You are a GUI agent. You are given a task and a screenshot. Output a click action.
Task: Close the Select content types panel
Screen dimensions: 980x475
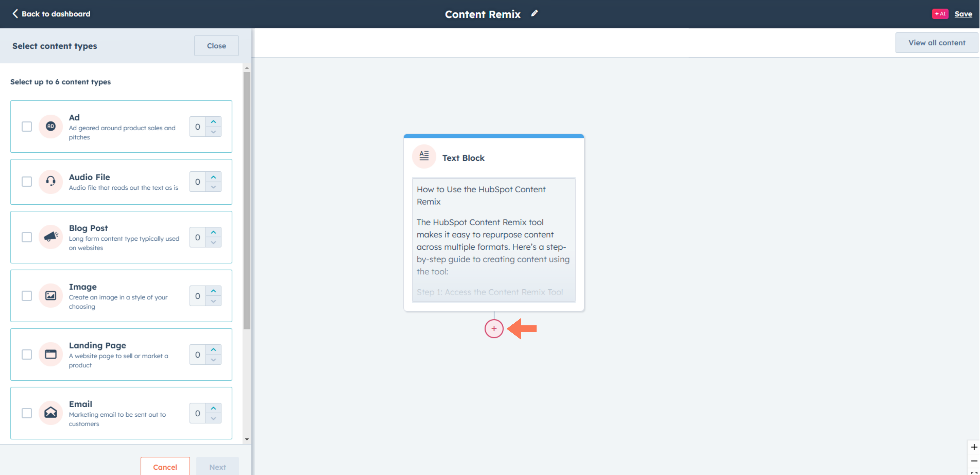point(217,46)
